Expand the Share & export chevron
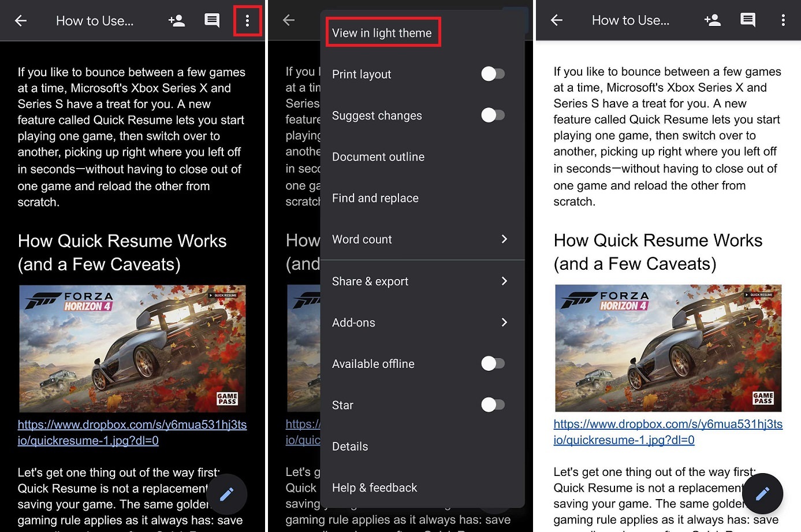Viewport: 801px width, 532px height. pos(504,281)
